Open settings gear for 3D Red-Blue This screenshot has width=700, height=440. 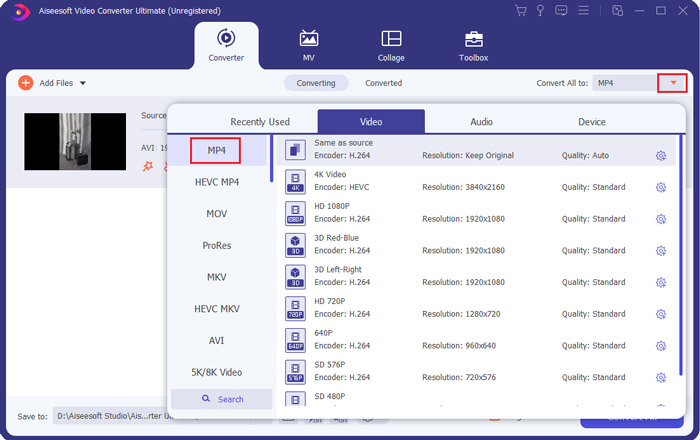pos(661,250)
